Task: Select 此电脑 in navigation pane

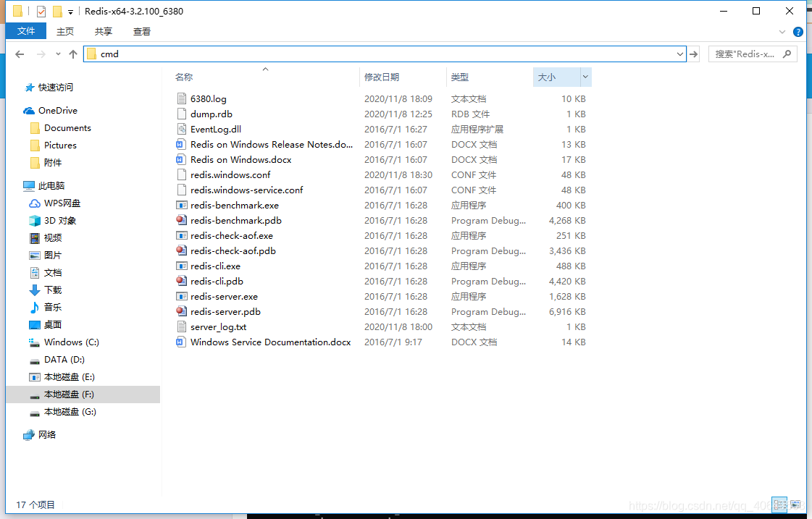Action: coord(51,185)
